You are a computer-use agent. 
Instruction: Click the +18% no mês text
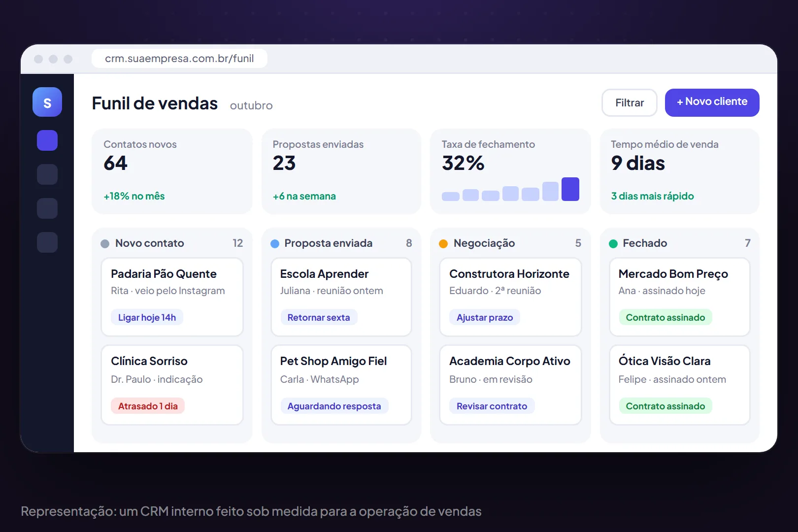134,196
